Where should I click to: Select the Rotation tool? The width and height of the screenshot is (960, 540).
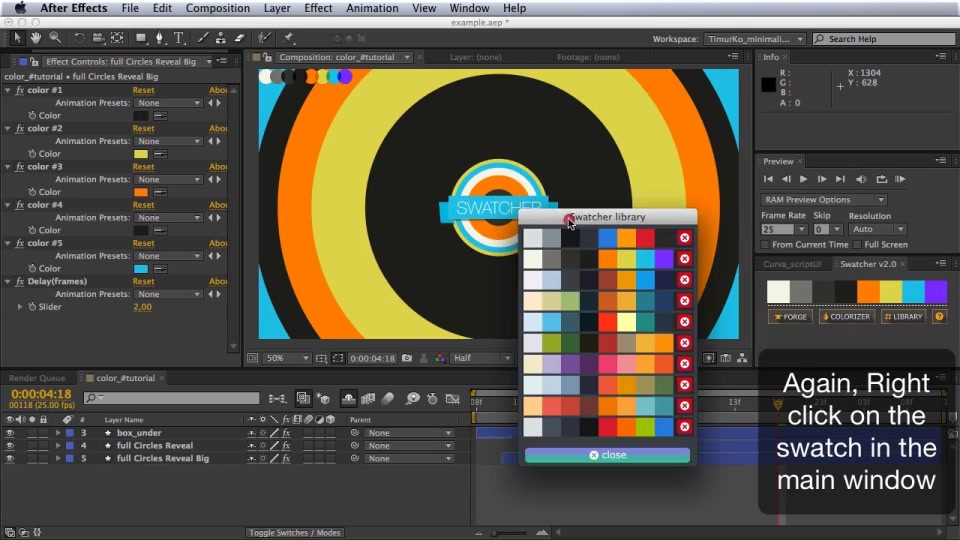coord(79,38)
